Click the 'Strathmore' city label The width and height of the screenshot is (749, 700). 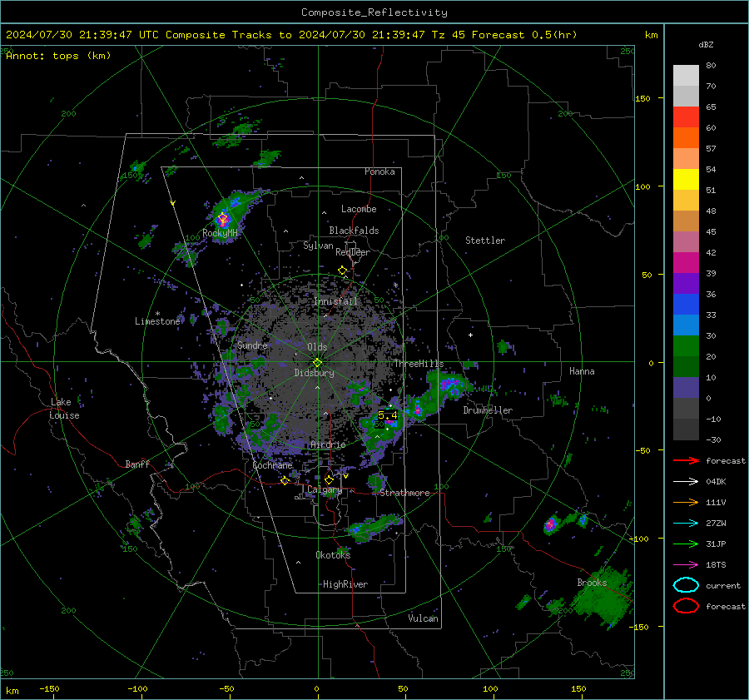[x=404, y=493]
